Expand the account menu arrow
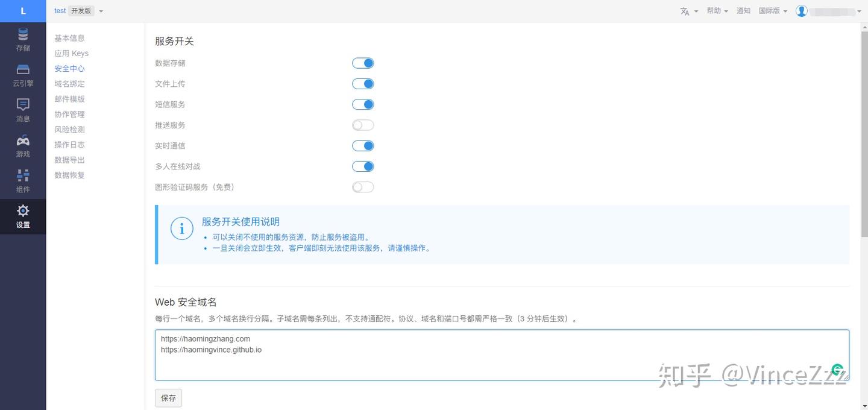This screenshot has height=410, width=868. [860, 11]
